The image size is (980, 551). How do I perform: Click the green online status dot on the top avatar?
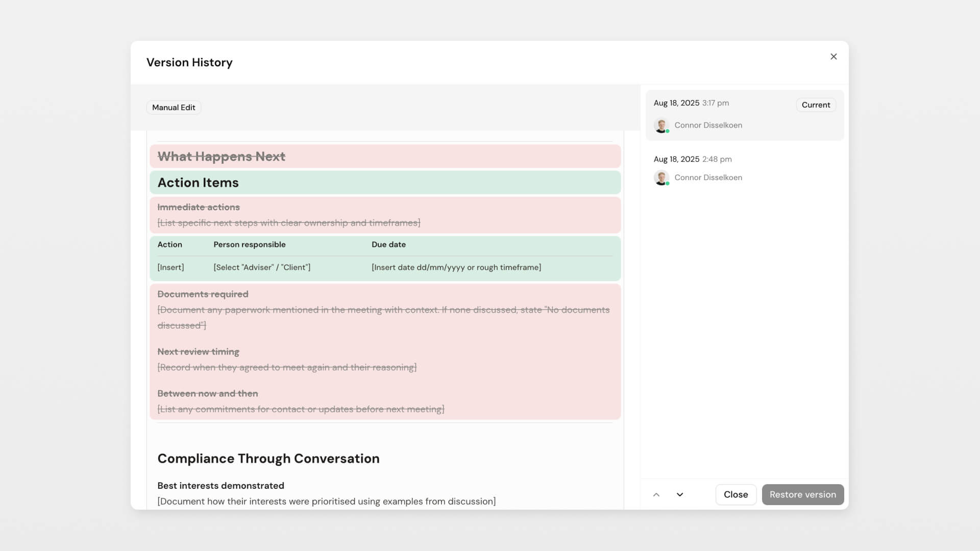(x=667, y=131)
